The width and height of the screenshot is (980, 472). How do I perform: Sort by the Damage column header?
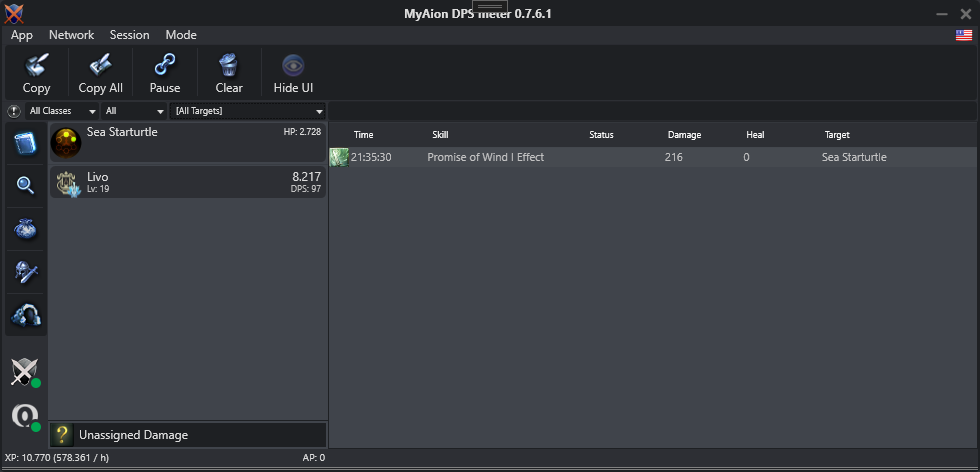[684, 135]
